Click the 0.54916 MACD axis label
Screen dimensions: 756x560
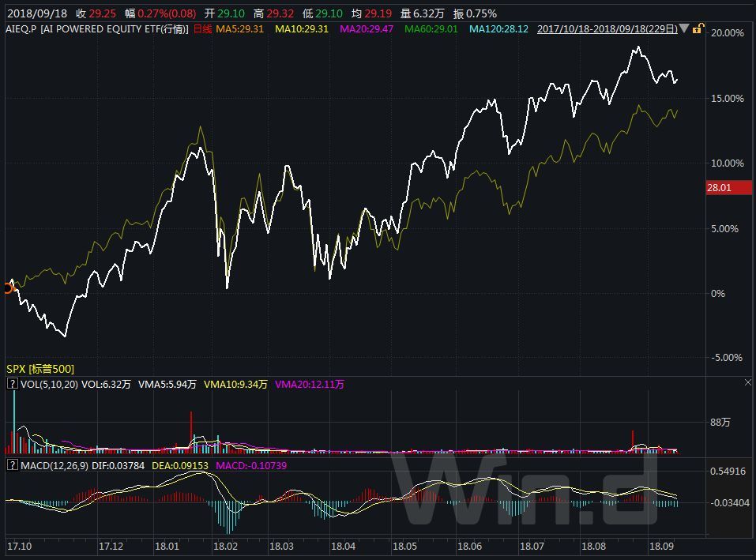point(728,471)
